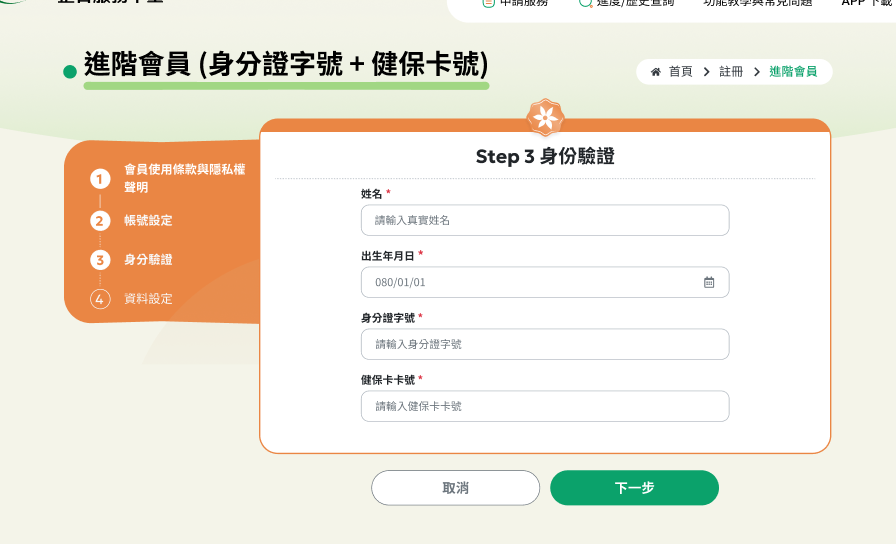Open 功能教學與常見問題 menu item

coord(757,3)
